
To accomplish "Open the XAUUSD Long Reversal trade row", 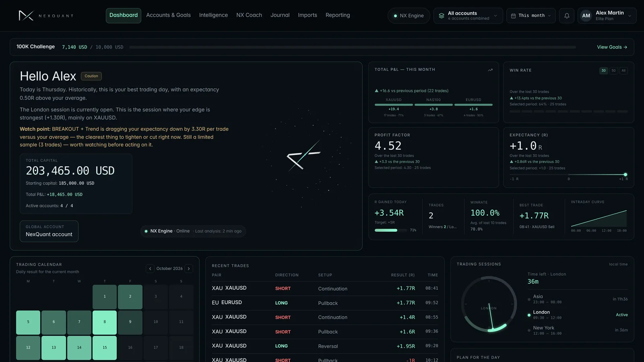I will pyautogui.click(x=325, y=346).
